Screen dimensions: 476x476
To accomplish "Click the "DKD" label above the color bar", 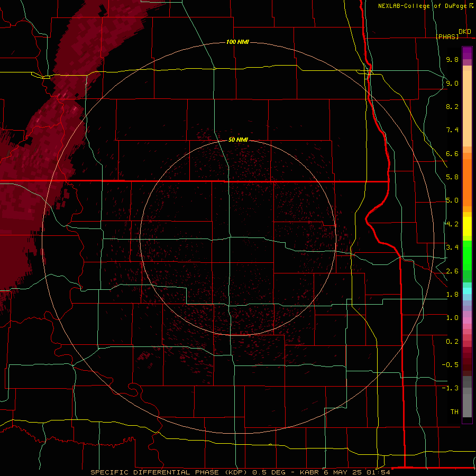I will [x=465, y=32].
